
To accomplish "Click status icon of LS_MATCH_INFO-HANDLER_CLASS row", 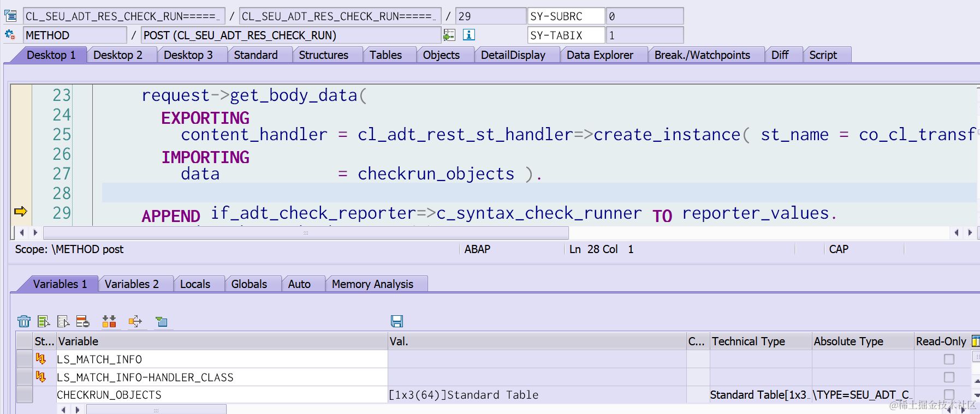I will click(x=40, y=377).
